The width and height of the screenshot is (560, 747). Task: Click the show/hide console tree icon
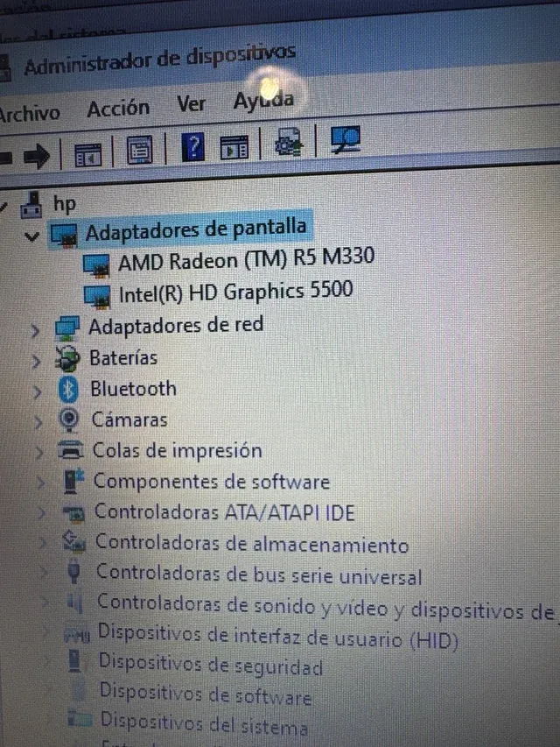click(x=88, y=154)
